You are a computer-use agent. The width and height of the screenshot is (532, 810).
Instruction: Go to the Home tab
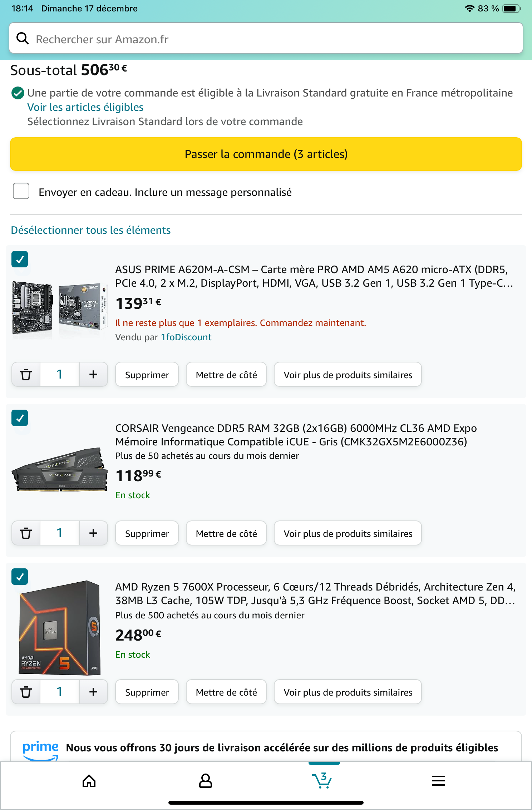coord(89,781)
